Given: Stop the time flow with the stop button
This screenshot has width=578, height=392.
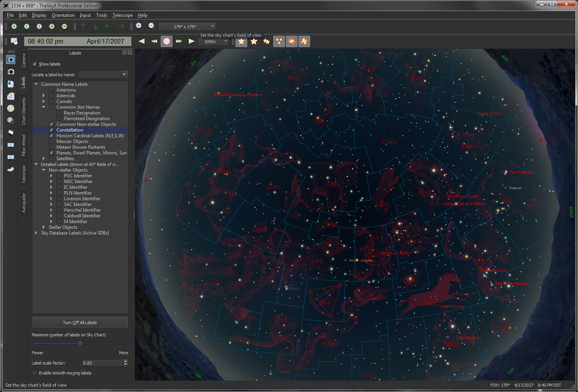Looking at the screenshot, I should click(167, 41).
